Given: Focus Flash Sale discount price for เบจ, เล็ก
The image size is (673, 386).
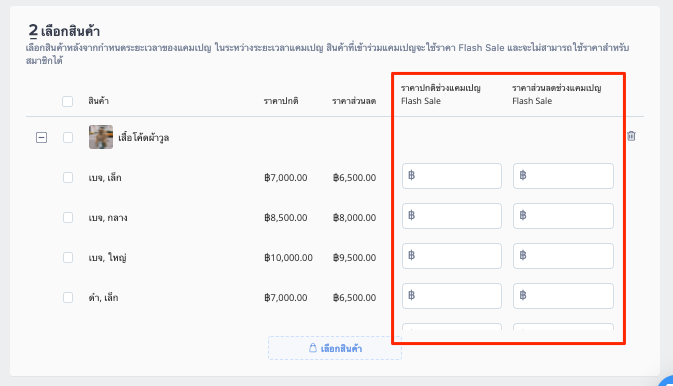Looking at the screenshot, I should 563,176.
